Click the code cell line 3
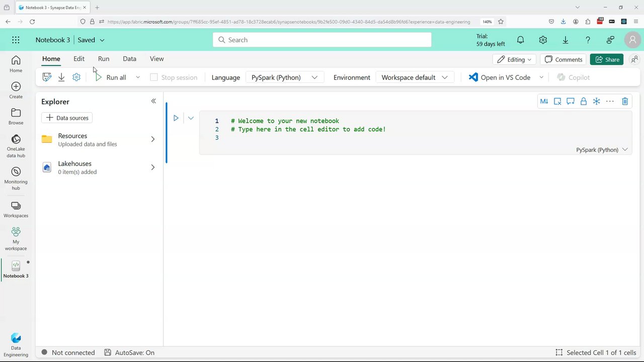This screenshot has height=362, width=644. (x=415, y=138)
